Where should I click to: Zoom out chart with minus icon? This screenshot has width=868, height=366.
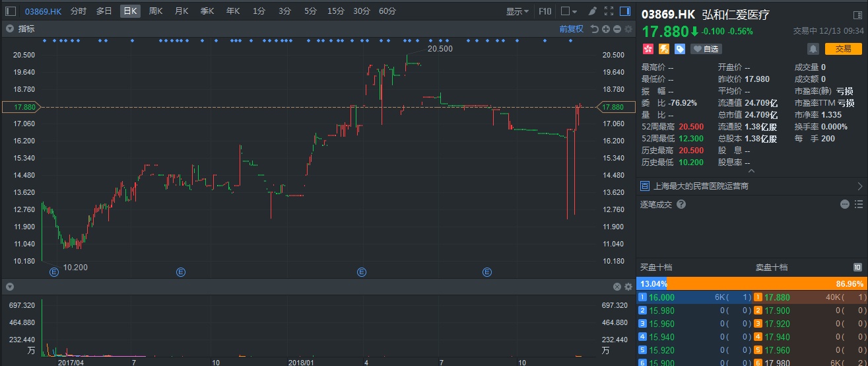click(617, 28)
